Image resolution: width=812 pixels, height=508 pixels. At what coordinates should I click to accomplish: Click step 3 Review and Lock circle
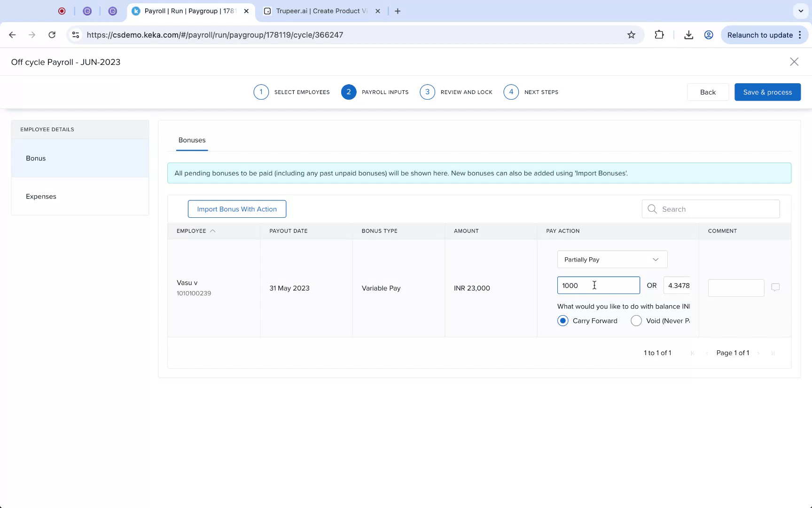tap(427, 92)
